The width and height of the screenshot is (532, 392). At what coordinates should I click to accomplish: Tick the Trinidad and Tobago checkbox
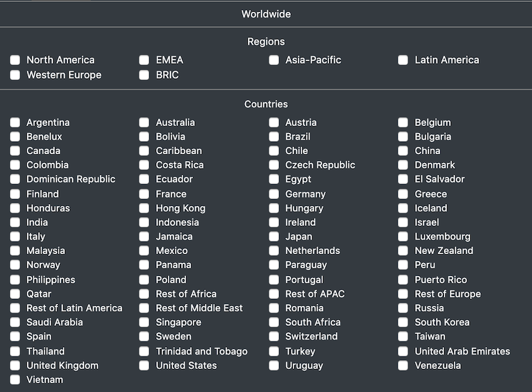tap(144, 351)
